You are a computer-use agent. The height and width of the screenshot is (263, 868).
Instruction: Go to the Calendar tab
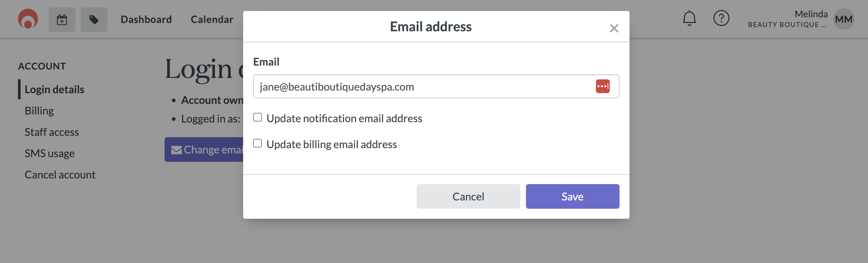click(212, 20)
